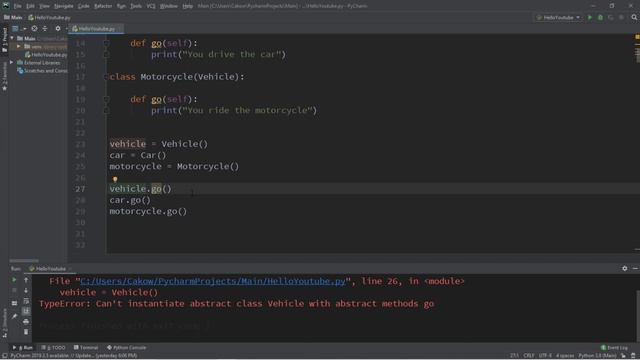Hide the Run panel with minimize icon
This screenshot has height=360, width=640.
[x=635, y=269]
